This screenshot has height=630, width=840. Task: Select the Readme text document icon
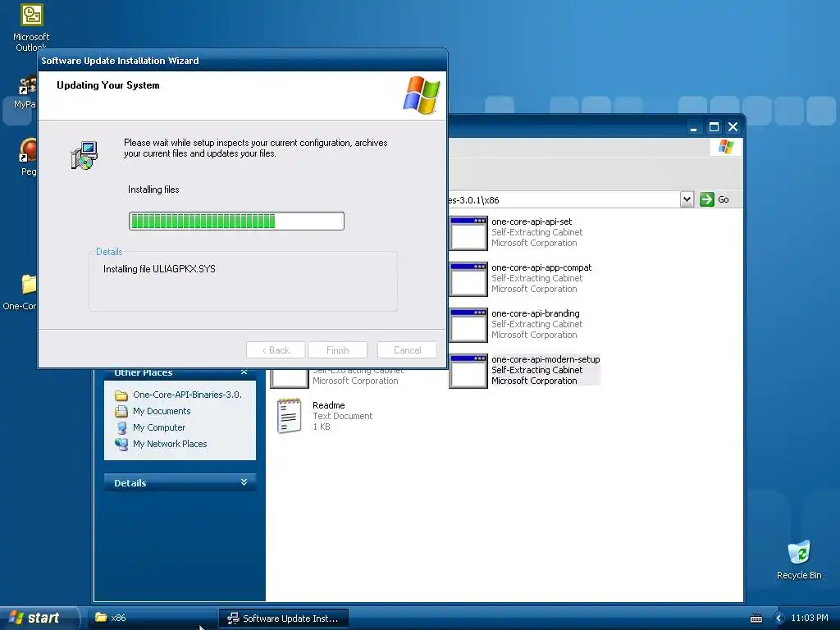pyautogui.click(x=290, y=415)
